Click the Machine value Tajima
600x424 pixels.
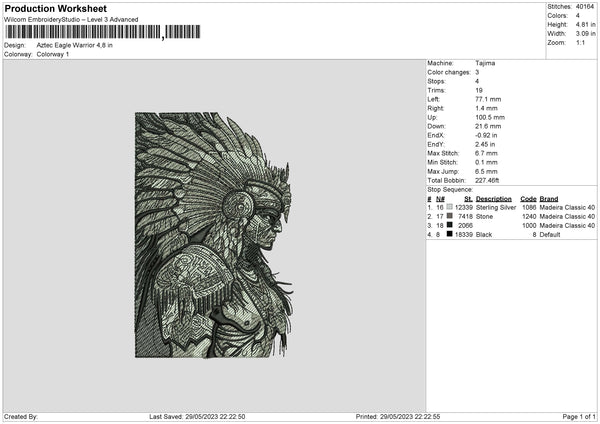click(x=486, y=63)
